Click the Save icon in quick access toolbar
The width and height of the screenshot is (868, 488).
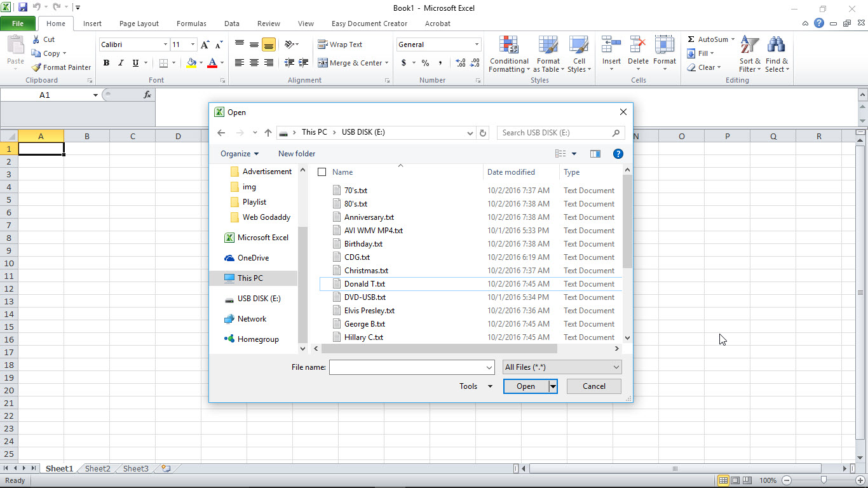tap(23, 8)
